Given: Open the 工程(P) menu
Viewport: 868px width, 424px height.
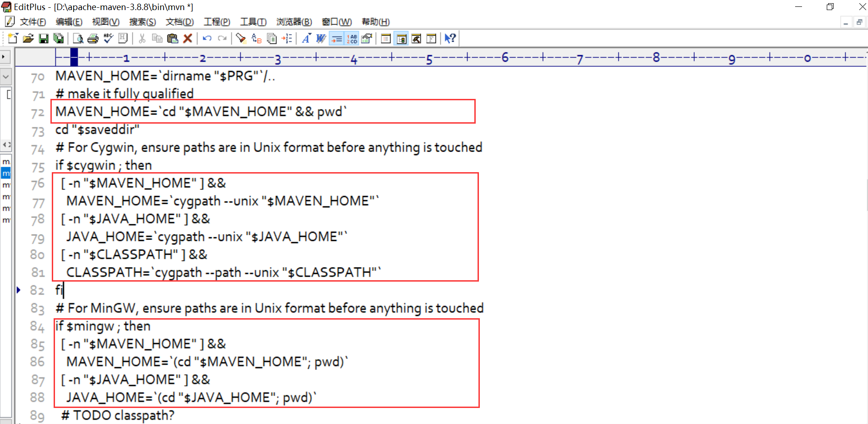Looking at the screenshot, I should 217,22.
